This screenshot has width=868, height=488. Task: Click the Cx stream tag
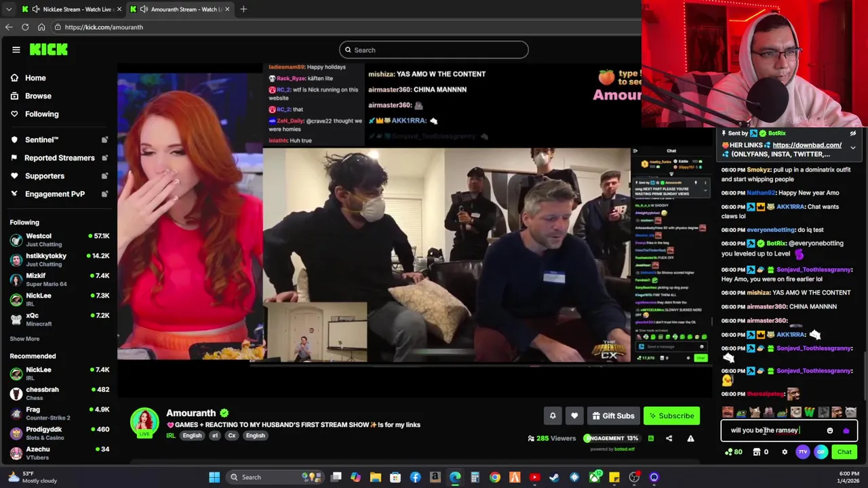click(232, 436)
